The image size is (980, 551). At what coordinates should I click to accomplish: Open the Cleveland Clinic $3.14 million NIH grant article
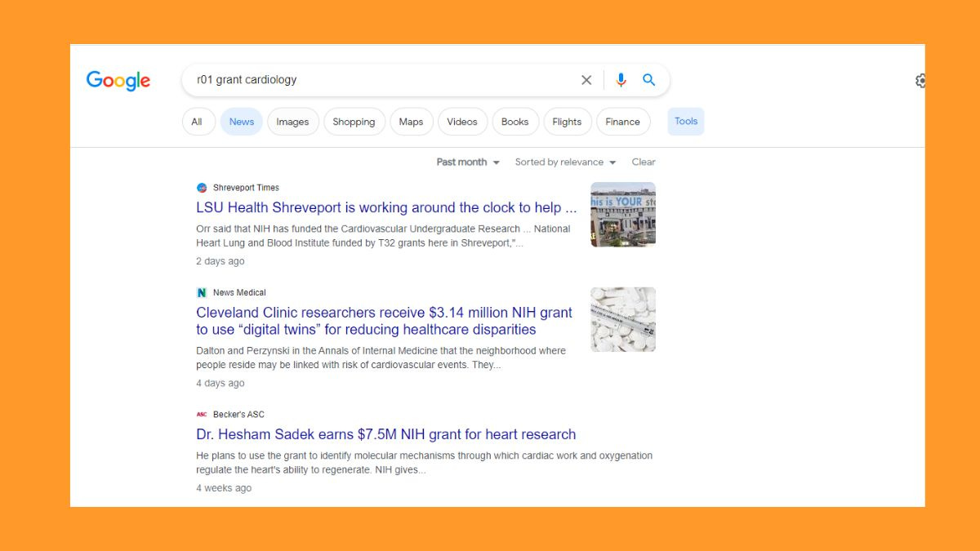pos(385,321)
